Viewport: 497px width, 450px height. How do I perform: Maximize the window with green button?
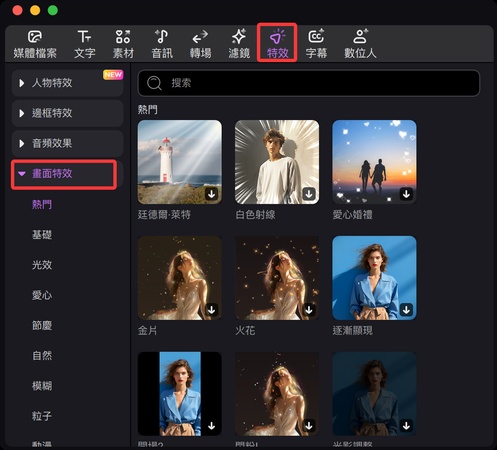click(53, 10)
